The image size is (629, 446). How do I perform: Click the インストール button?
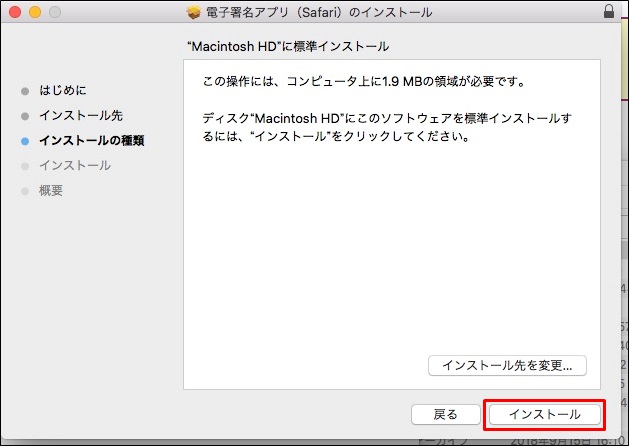tap(545, 414)
